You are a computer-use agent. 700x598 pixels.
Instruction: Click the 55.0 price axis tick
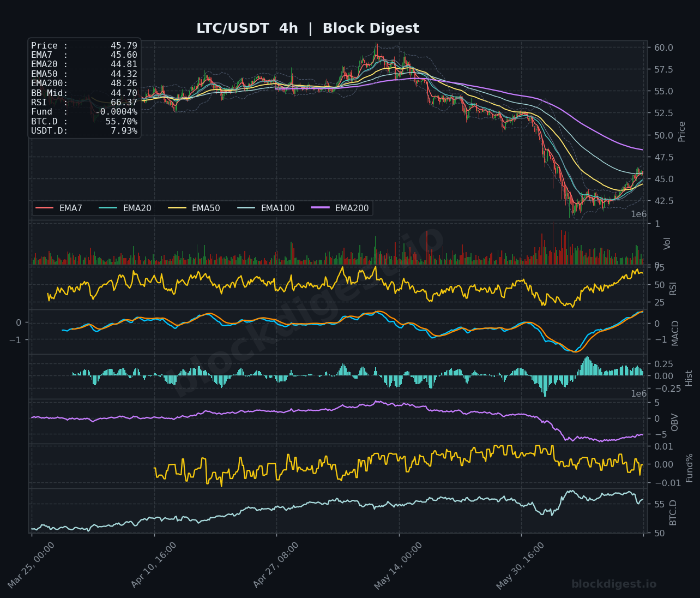(663, 91)
